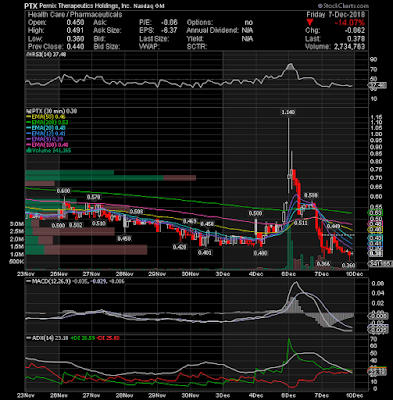
Task: Click the yellow EMA(50) legend entry
Action: point(46,117)
